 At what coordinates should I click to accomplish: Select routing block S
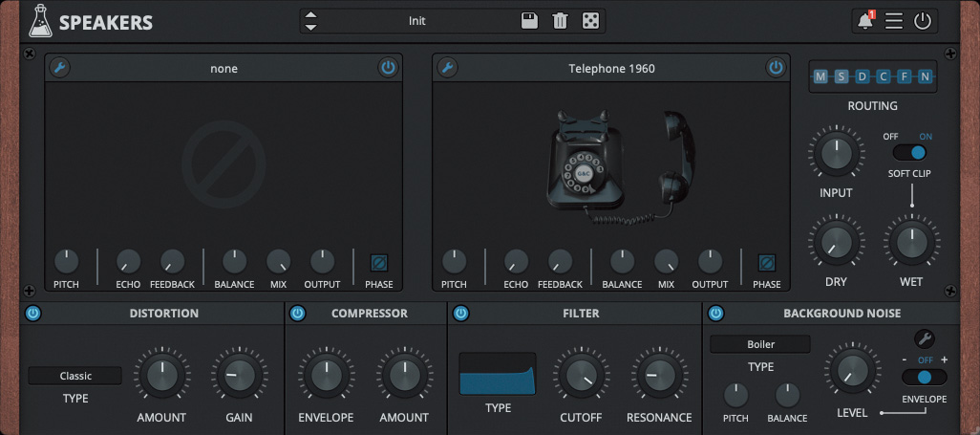[842, 77]
